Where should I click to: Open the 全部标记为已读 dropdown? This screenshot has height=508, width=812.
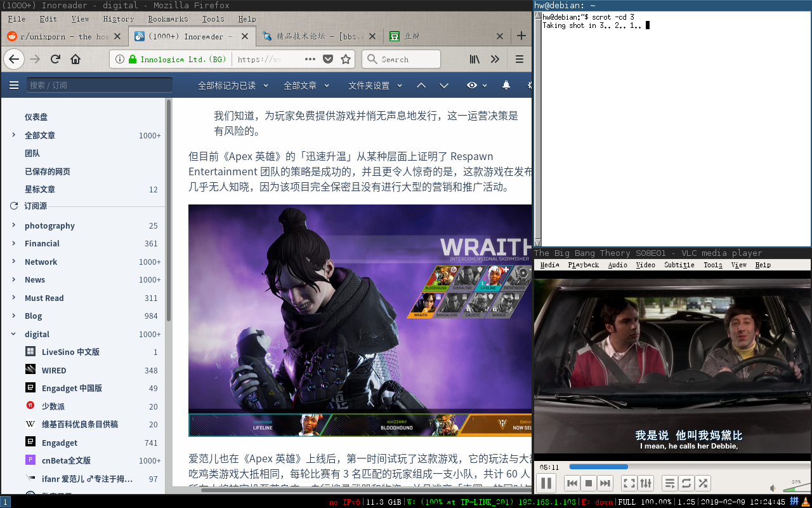click(x=233, y=85)
